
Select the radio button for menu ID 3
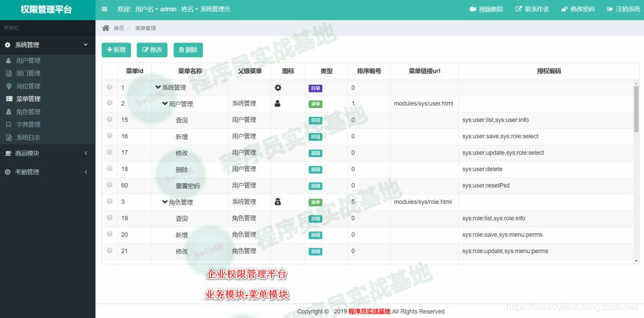click(110, 201)
